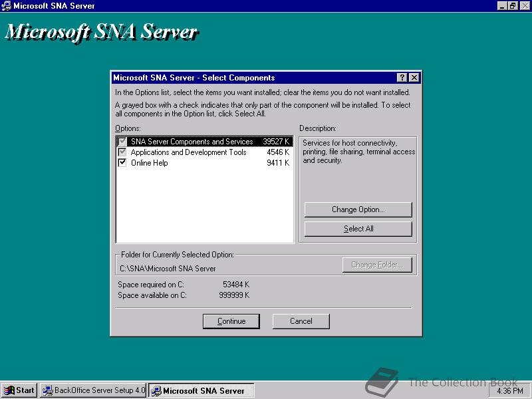Click Continue to proceed with setup
Viewport: 532px width, 399px height.
pos(231,321)
